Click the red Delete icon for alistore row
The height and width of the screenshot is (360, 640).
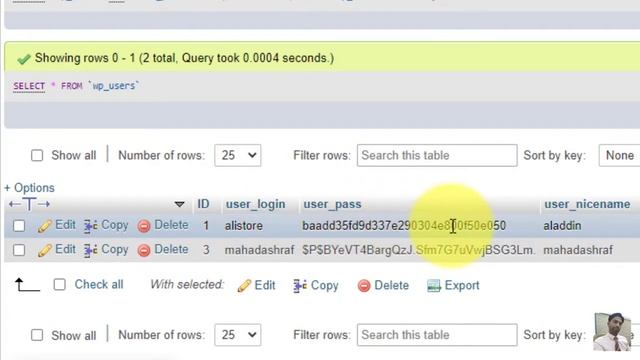144,226
